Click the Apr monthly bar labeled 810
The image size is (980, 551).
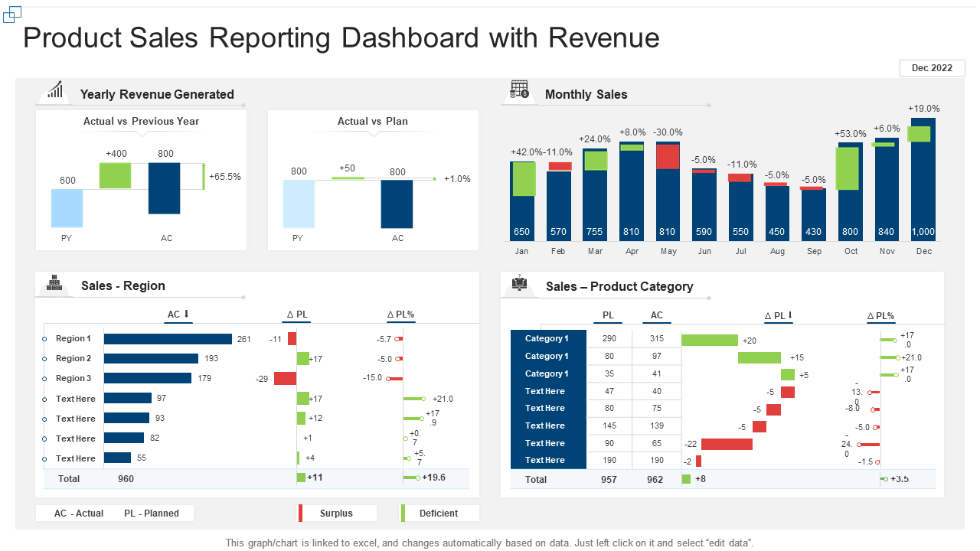click(x=632, y=192)
